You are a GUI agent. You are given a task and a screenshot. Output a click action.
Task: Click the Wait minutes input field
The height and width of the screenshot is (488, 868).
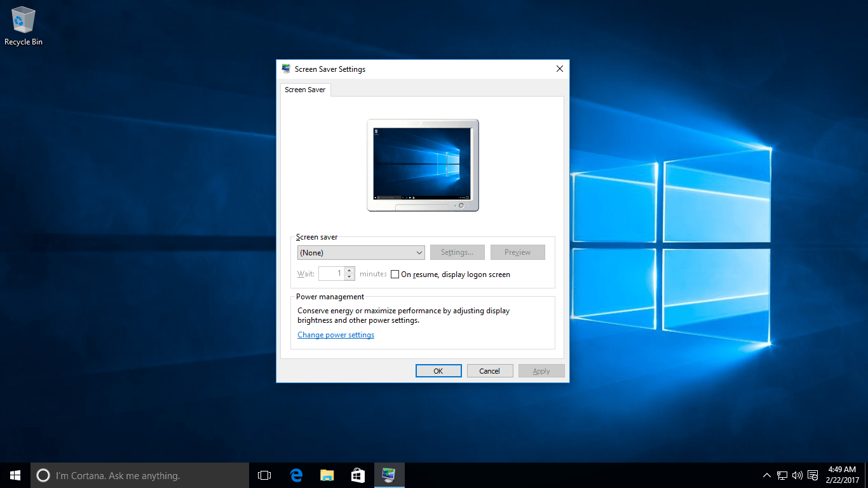(332, 274)
